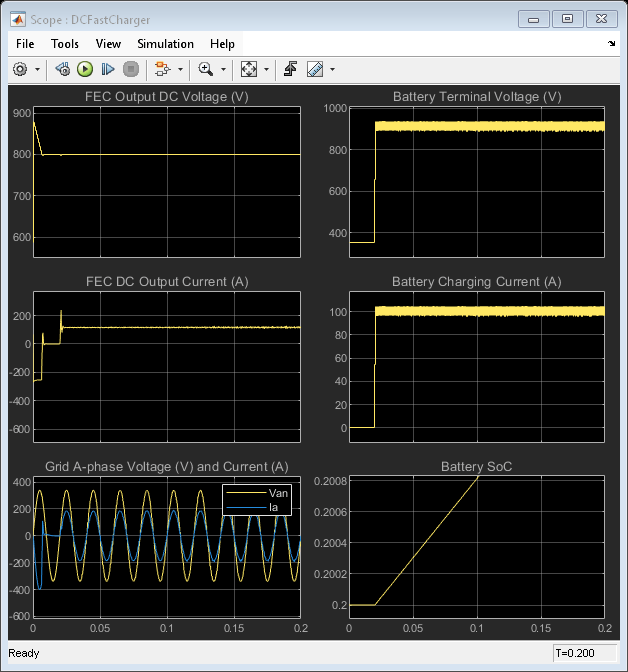Click the Cursor Measurements ruler icon
Screen dimensions: 628x672
pos(315,69)
